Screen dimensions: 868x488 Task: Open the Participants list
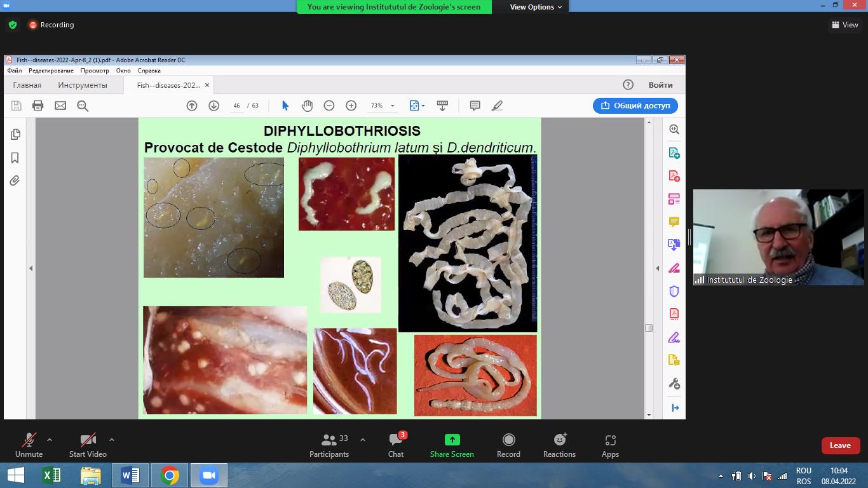(329, 440)
